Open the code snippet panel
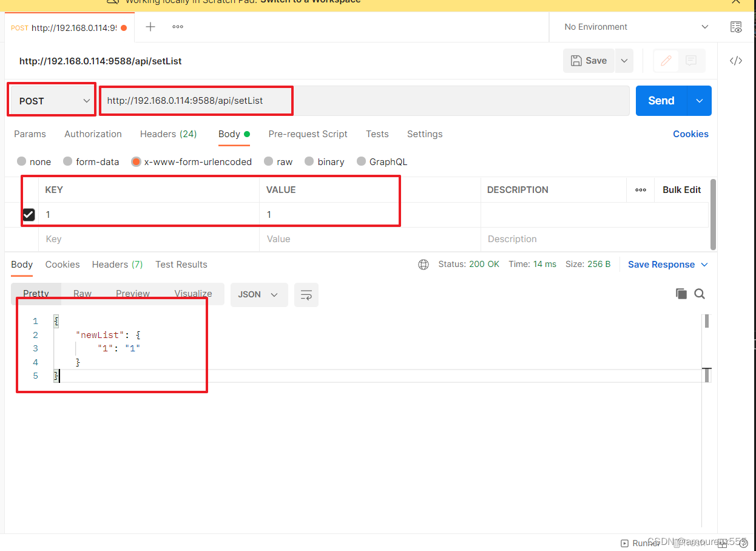Screen dimensions: 756x551 click(x=735, y=60)
